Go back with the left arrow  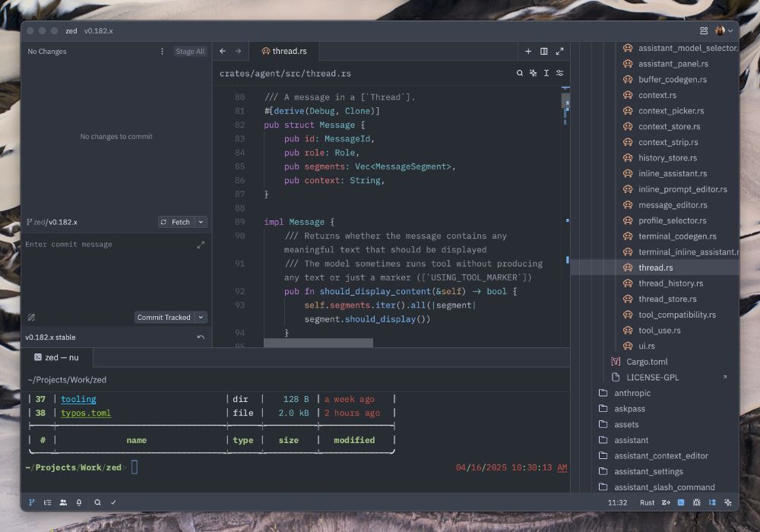tap(223, 51)
